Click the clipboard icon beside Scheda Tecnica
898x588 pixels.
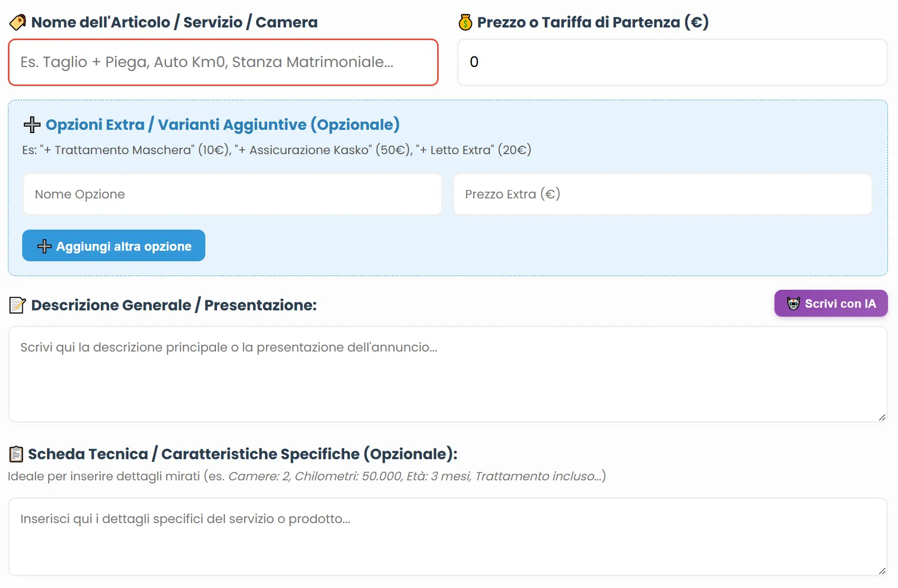[x=16, y=454]
